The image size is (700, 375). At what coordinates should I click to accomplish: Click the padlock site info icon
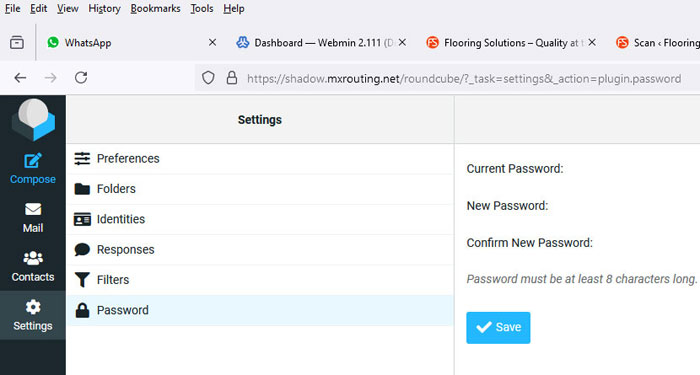231,78
